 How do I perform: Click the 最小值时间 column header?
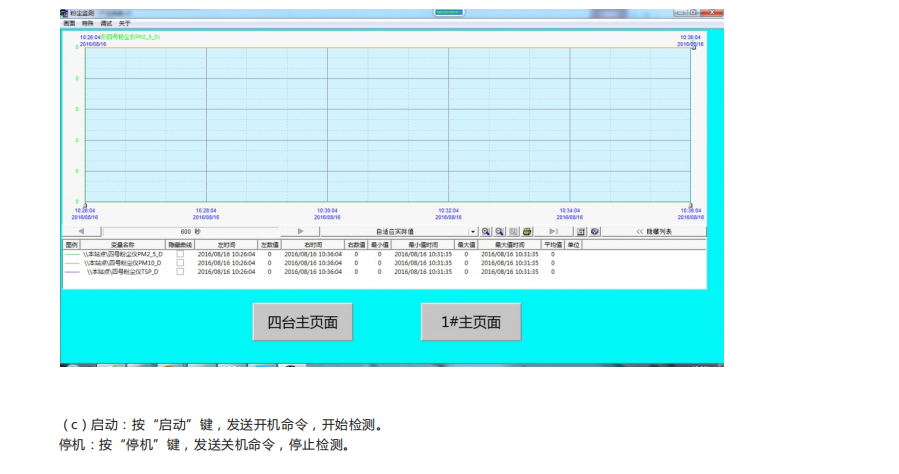423,245
